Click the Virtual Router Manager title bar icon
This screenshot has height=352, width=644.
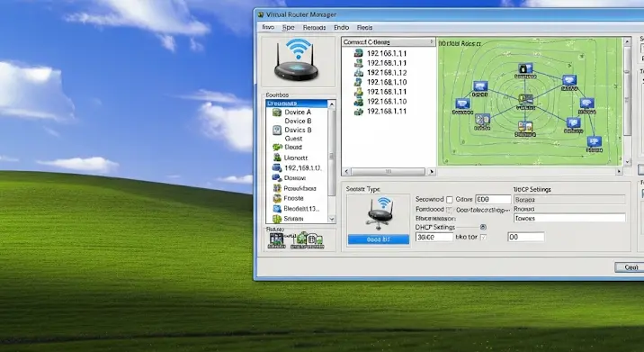[261, 14]
